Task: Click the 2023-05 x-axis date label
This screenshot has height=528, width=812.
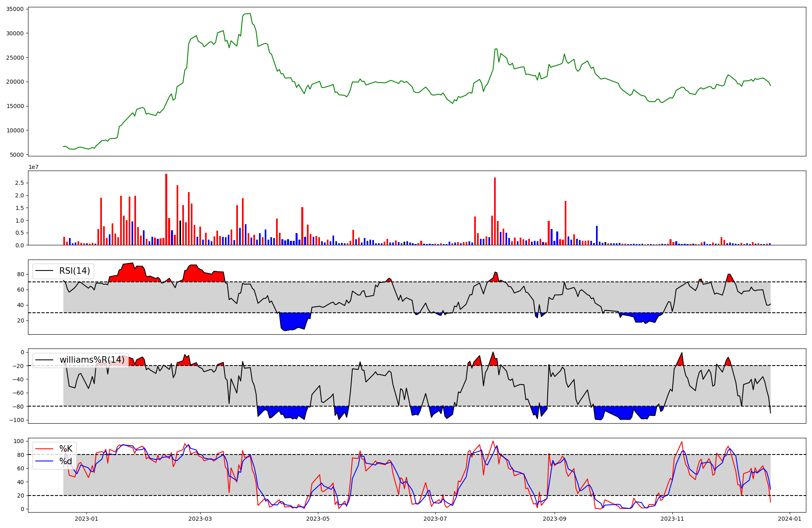Action: [x=318, y=519]
